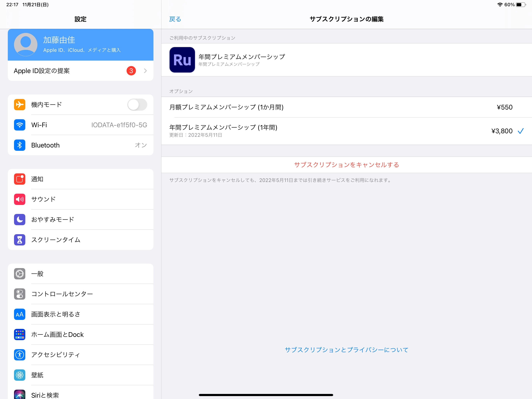The image size is (532, 399).
Task: Open Wi-Fi settings via its icon
Action: point(19,125)
